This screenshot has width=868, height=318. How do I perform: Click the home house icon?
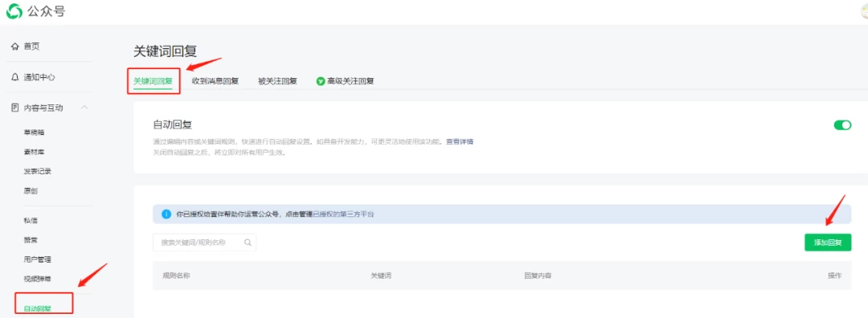pyautogui.click(x=15, y=47)
